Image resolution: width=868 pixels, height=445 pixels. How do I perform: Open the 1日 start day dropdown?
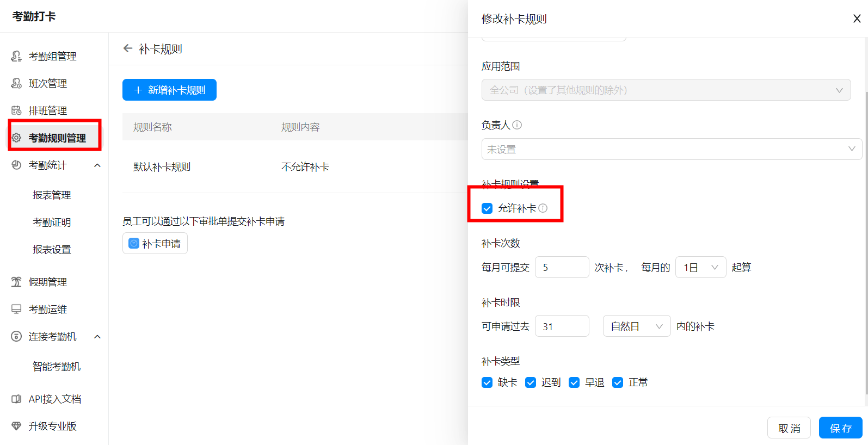coord(700,267)
